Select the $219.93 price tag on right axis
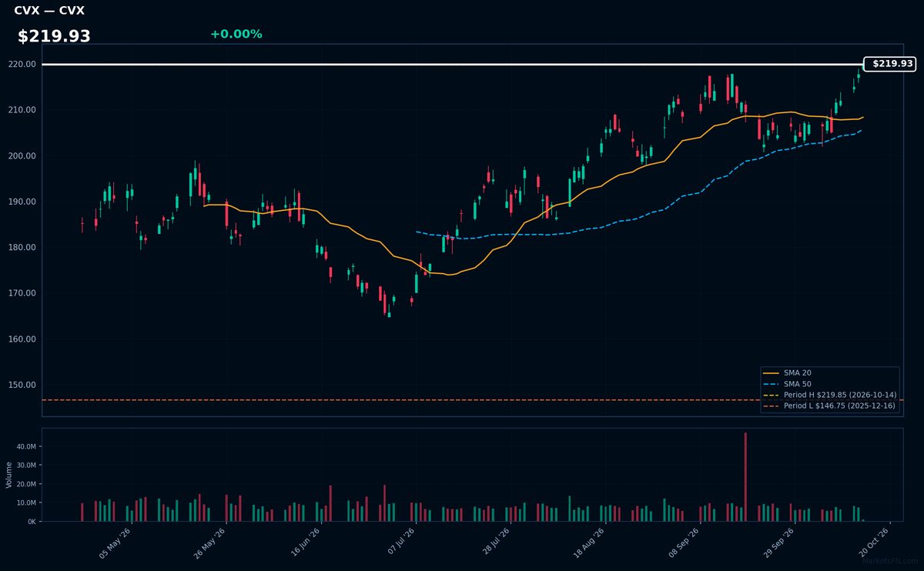924x571 pixels. point(890,64)
